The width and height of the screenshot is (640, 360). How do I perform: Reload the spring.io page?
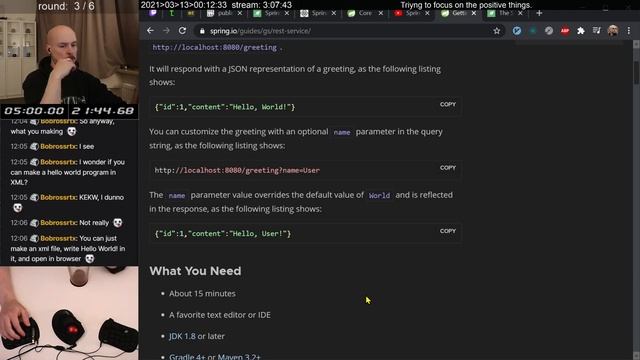182,31
